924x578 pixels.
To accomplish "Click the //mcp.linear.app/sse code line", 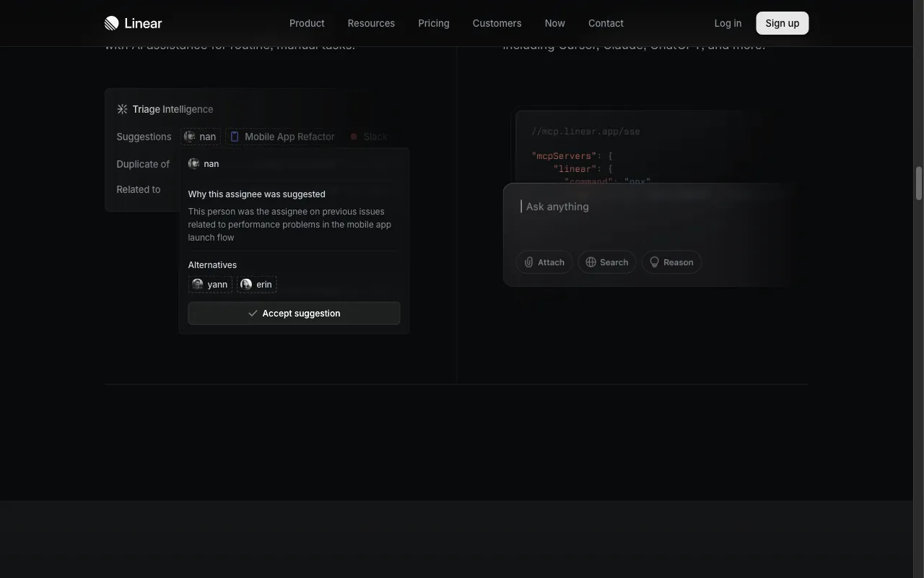I will [x=586, y=131].
